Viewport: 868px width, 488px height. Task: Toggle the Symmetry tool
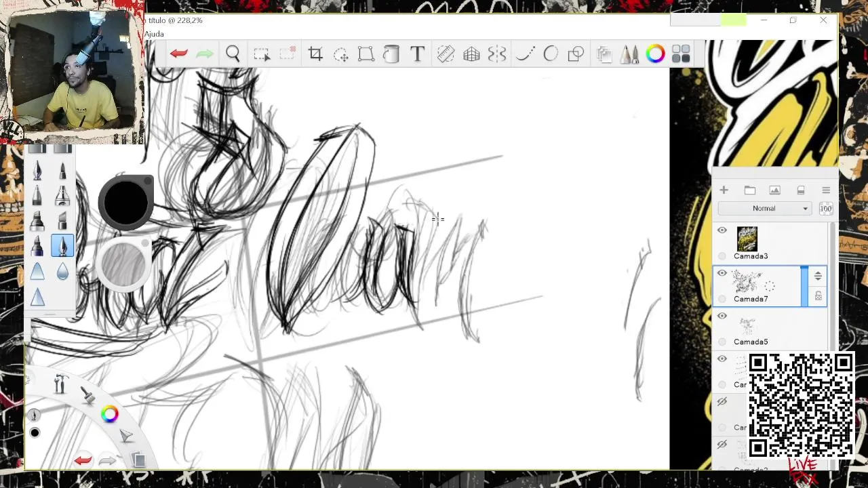[497, 54]
